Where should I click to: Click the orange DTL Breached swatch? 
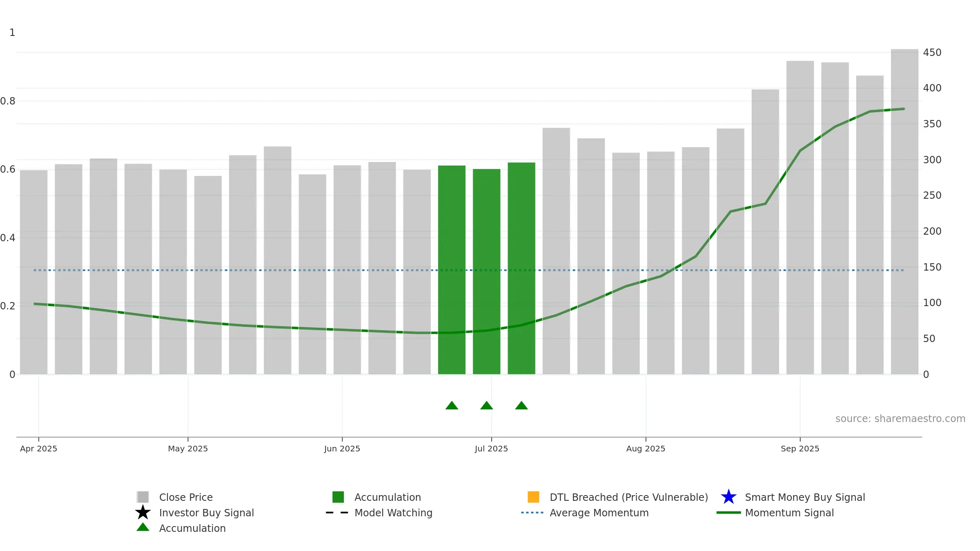(533, 497)
